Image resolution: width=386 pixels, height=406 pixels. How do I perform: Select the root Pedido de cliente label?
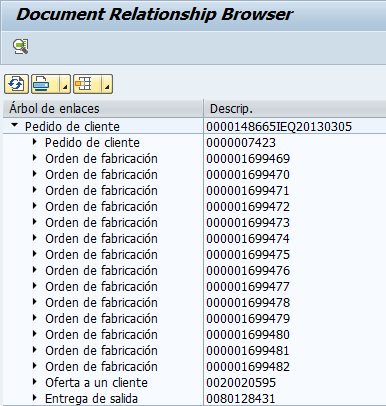(72, 127)
